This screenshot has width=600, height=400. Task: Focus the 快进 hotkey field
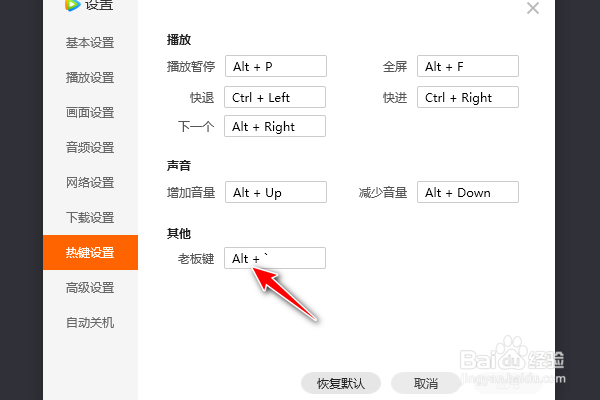[468, 97]
